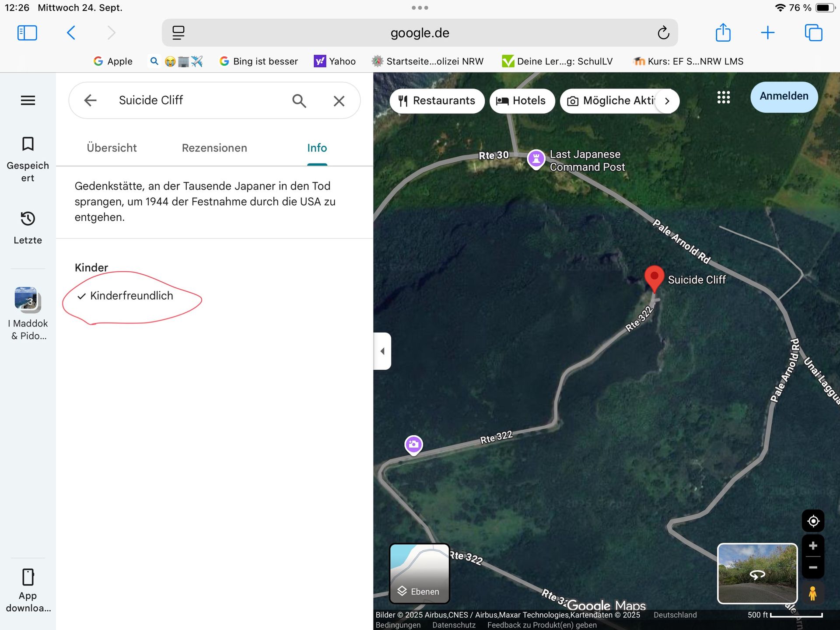The height and width of the screenshot is (630, 840).
Task: Drop the Street View pegman icon
Action: [x=812, y=594]
